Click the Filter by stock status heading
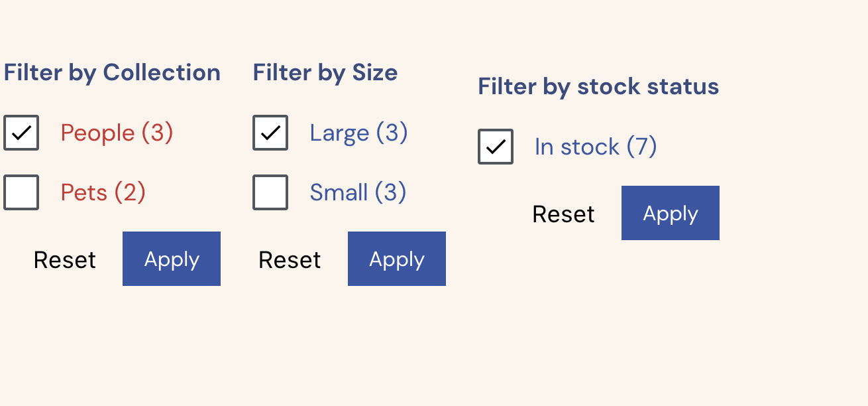 (x=598, y=86)
